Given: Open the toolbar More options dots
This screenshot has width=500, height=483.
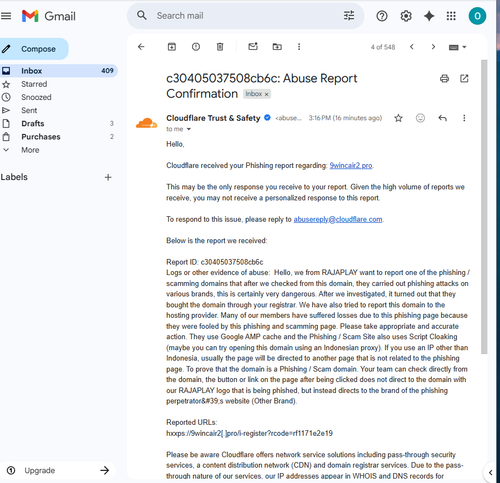Looking at the screenshot, I should click(x=299, y=47).
